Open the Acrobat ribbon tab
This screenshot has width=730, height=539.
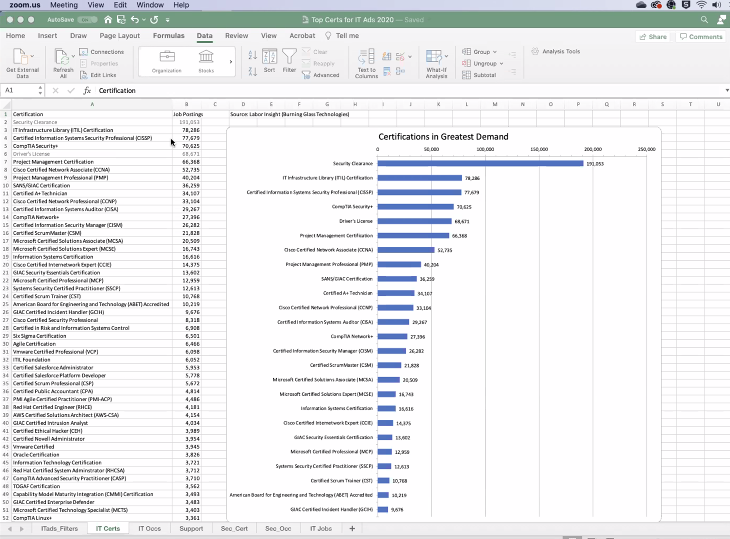tap(302, 35)
